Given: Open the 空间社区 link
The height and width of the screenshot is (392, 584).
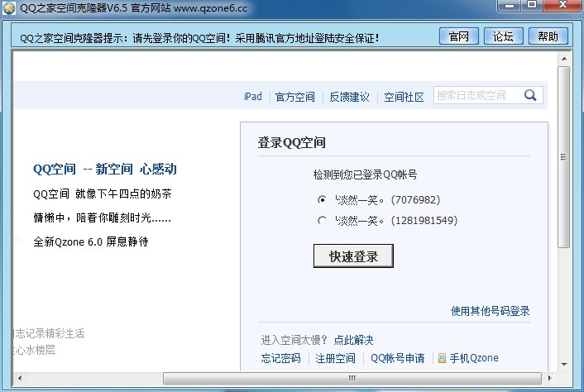Looking at the screenshot, I should click(404, 97).
